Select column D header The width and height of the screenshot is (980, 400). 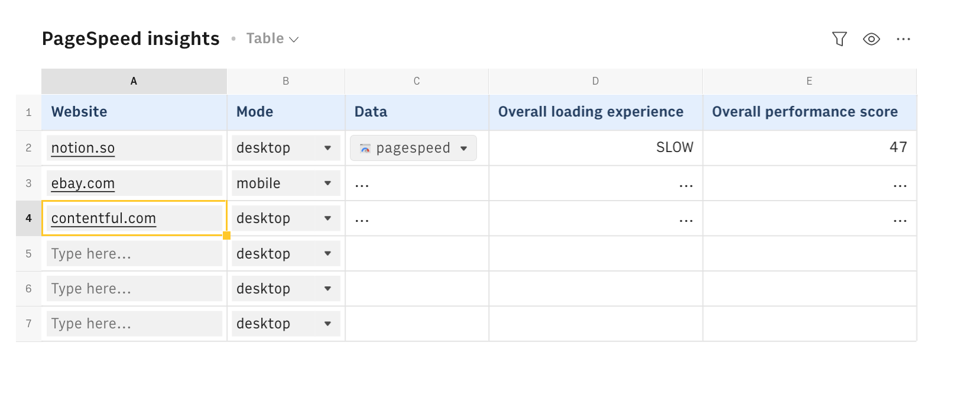(x=595, y=81)
